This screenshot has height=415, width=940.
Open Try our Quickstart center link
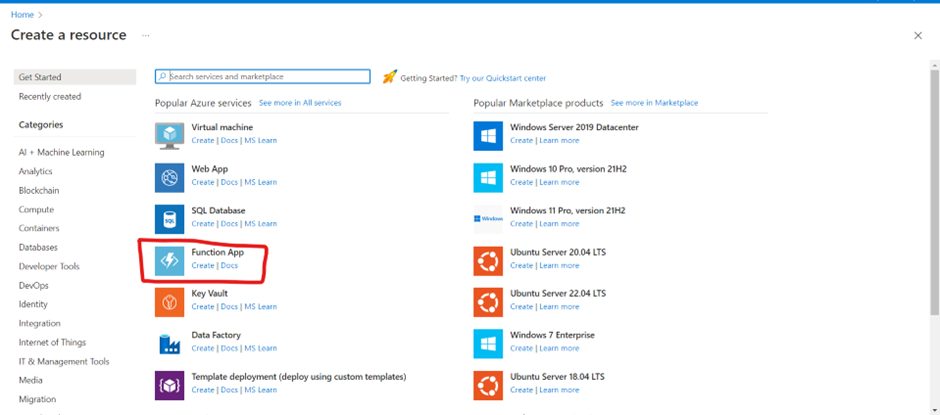pyautogui.click(x=503, y=78)
